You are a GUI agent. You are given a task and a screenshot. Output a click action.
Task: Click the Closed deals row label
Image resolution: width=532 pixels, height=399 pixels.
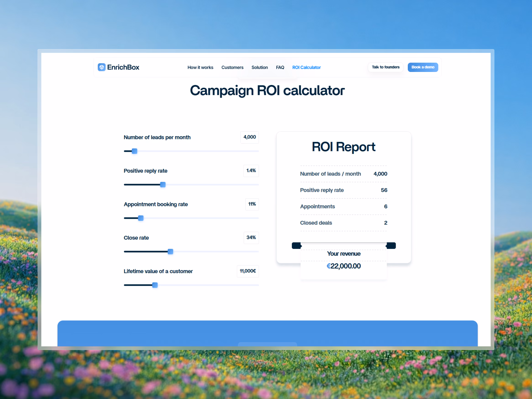pyautogui.click(x=316, y=223)
